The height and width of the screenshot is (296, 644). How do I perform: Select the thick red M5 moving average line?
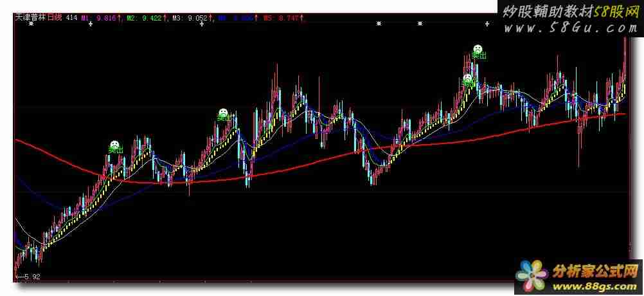pyautogui.click(x=320, y=162)
